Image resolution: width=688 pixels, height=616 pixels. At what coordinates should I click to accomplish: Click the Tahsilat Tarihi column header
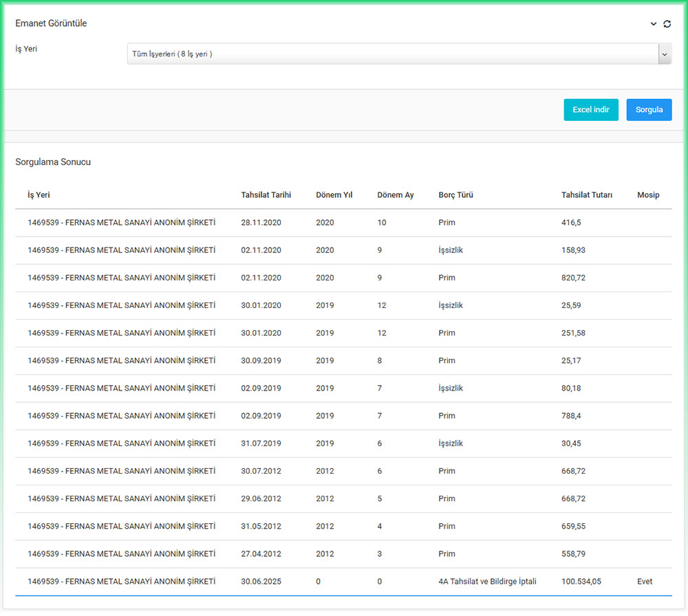click(266, 195)
